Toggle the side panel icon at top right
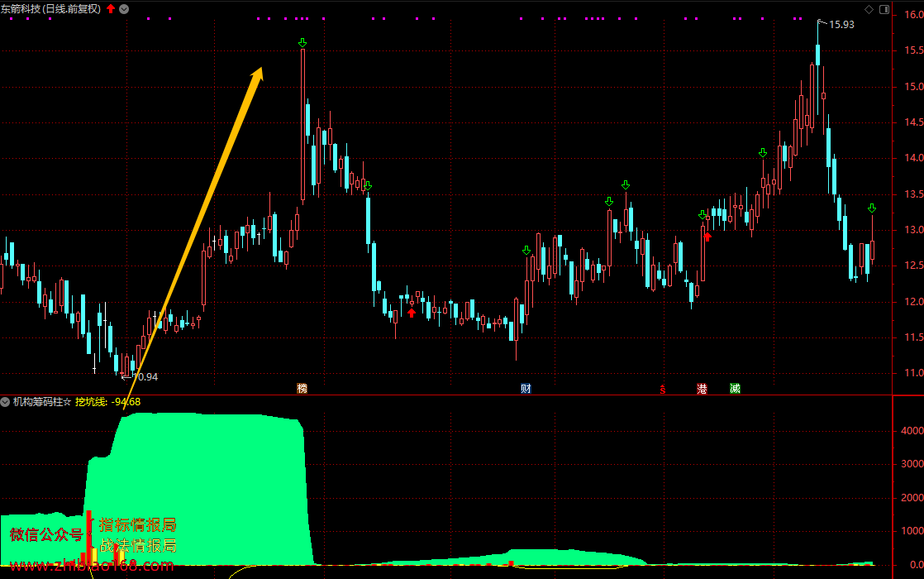The image size is (924, 579). (x=884, y=9)
